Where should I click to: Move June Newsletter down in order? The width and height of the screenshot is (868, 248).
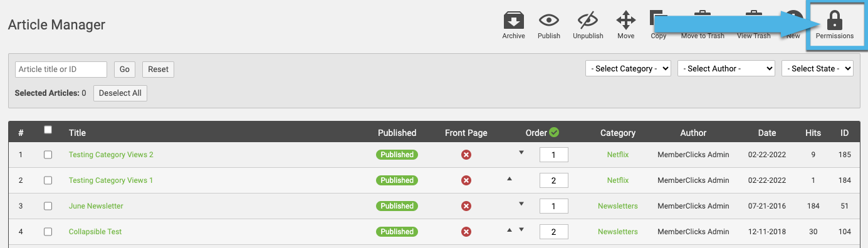tap(521, 204)
